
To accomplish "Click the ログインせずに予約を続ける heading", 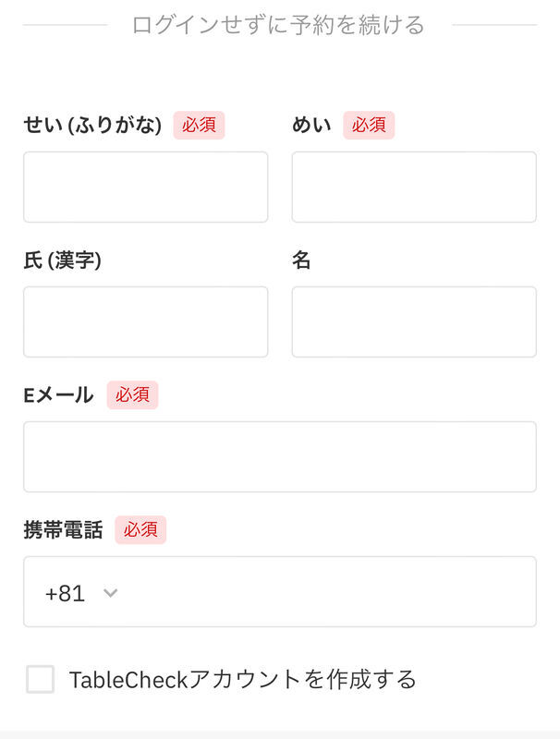I will coord(278,25).
